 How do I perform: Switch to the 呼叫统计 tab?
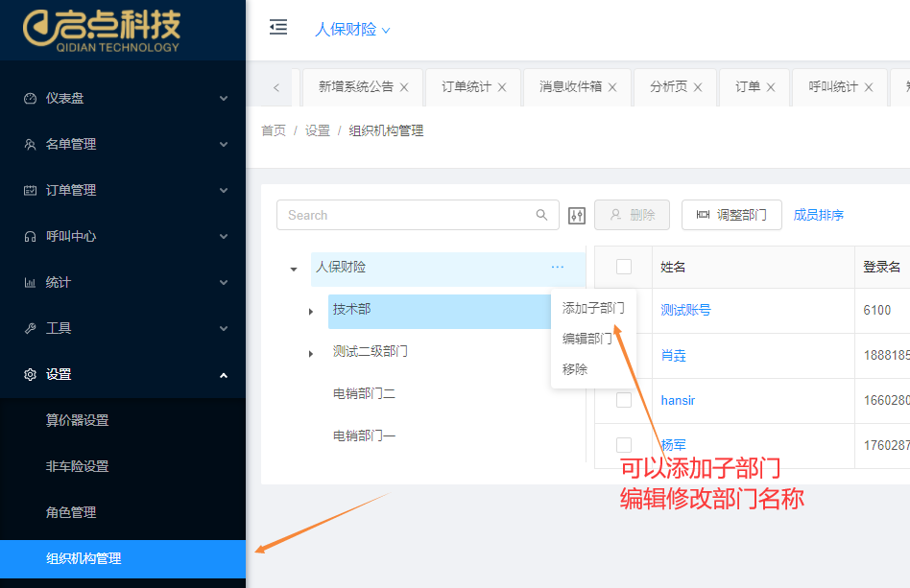pyautogui.click(x=833, y=87)
